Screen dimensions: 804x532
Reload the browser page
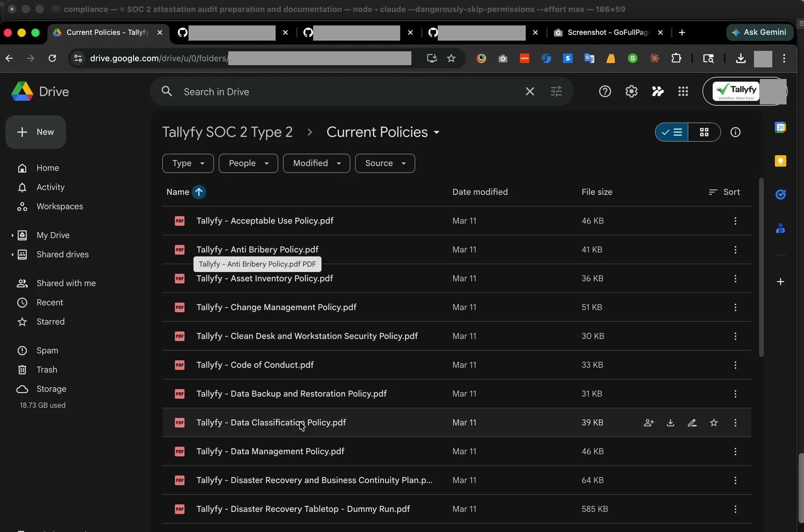tap(52, 58)
